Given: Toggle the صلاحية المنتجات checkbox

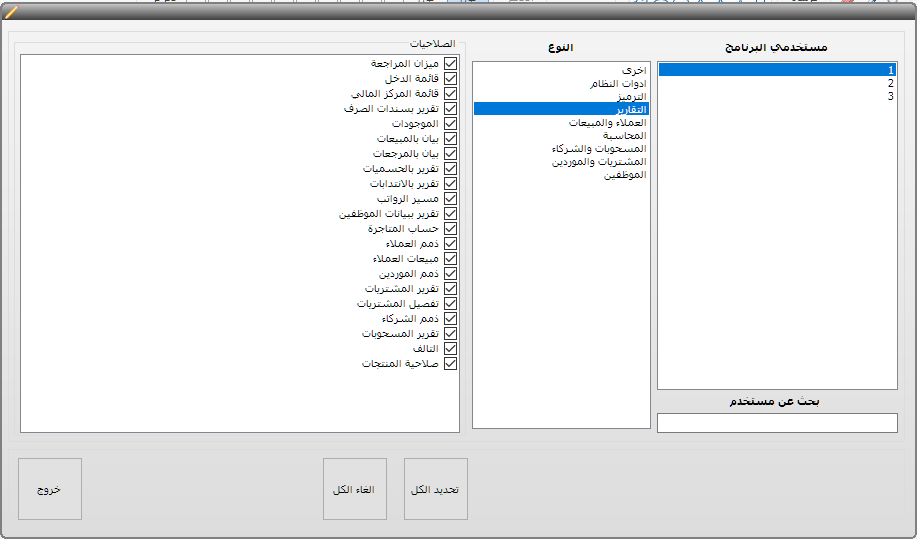Looking at the screenshot, I should (x=450, y=363).
